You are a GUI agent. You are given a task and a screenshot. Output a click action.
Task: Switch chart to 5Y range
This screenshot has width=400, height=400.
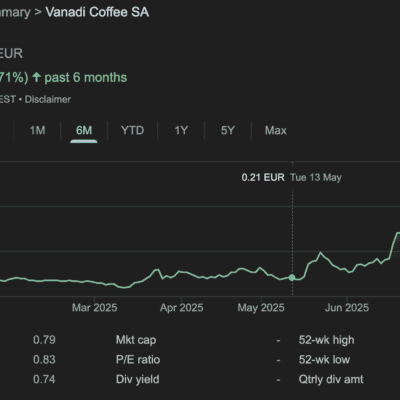coord(228,130)
